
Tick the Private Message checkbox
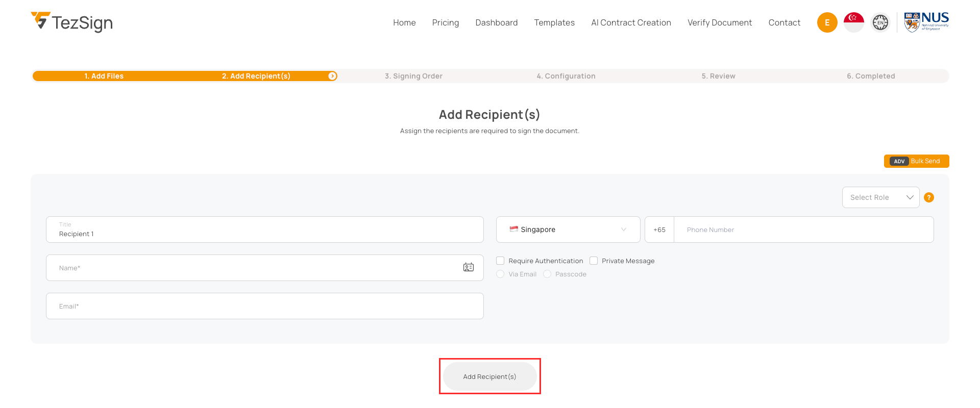594,261
